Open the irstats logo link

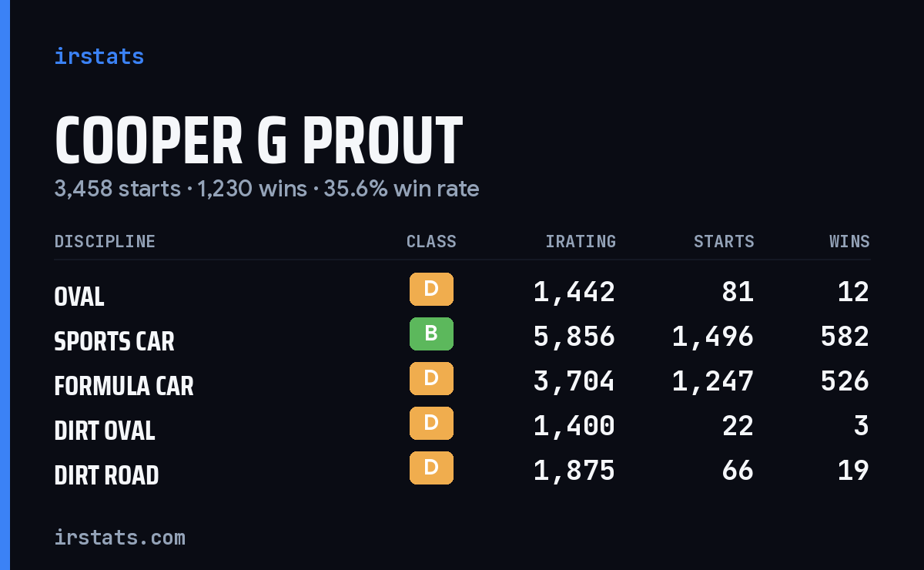tap(99, 56)
